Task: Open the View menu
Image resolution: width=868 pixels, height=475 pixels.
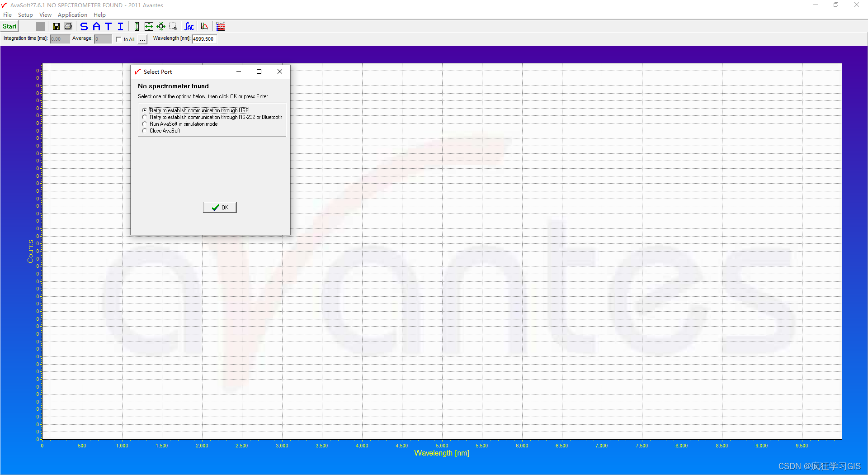Action: click(x=45, y=15)
